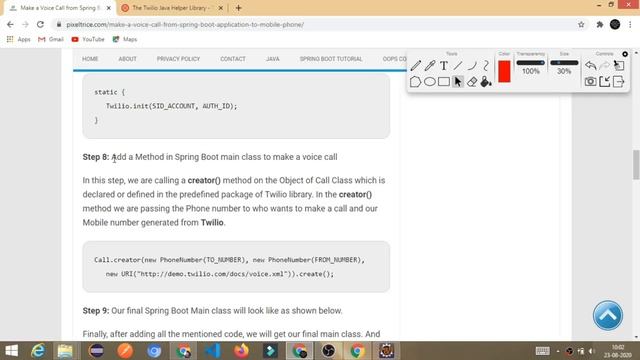This screenshot has width=640, height=360.
Task: Open the on-screen keyboard tray icon
Action: 542,351
